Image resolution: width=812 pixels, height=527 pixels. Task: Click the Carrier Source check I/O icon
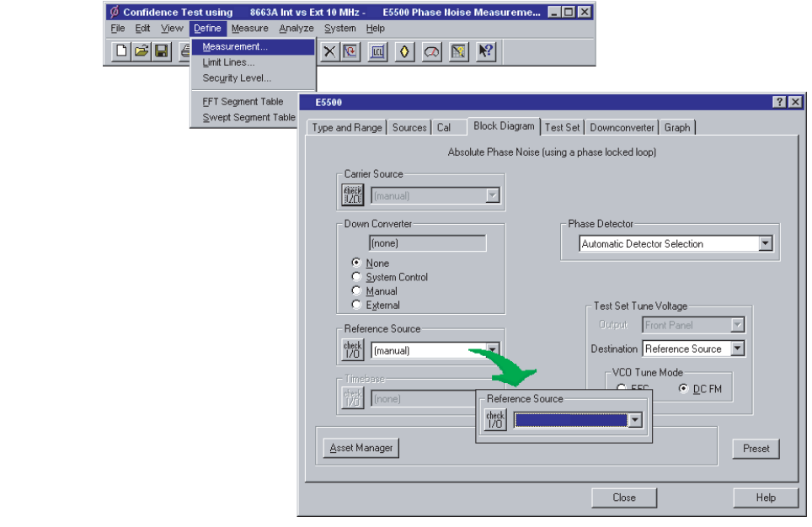click(x=353, y=195)
